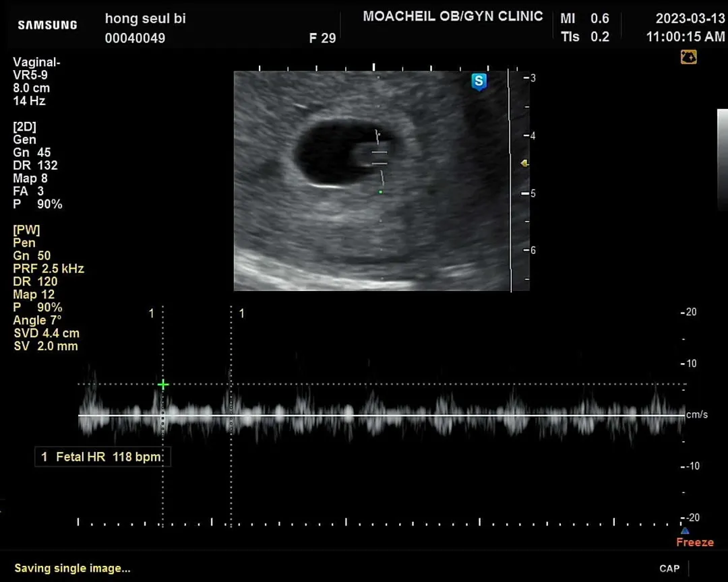Click the yellow focus position arrow marker

coord(524,163)
